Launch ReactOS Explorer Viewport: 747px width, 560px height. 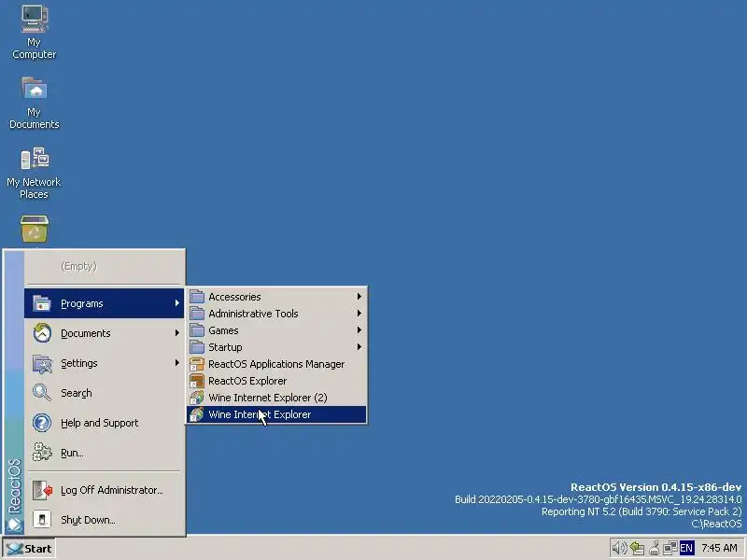276,381
